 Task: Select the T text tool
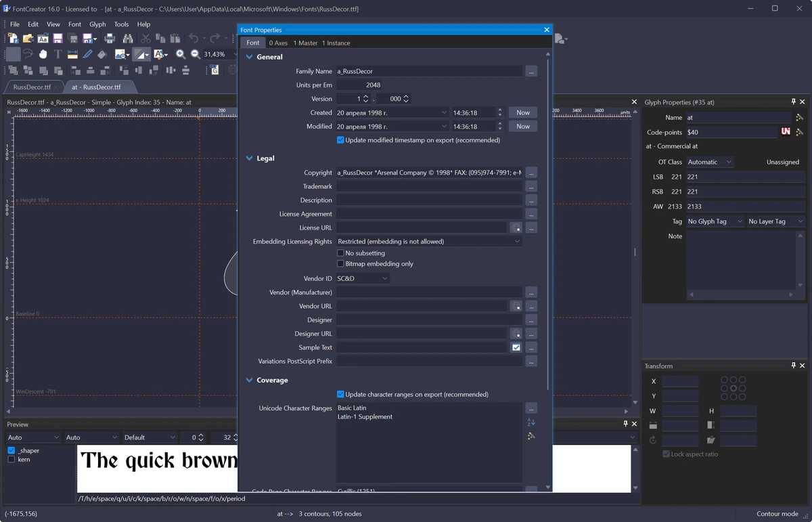tap(58, 54)
